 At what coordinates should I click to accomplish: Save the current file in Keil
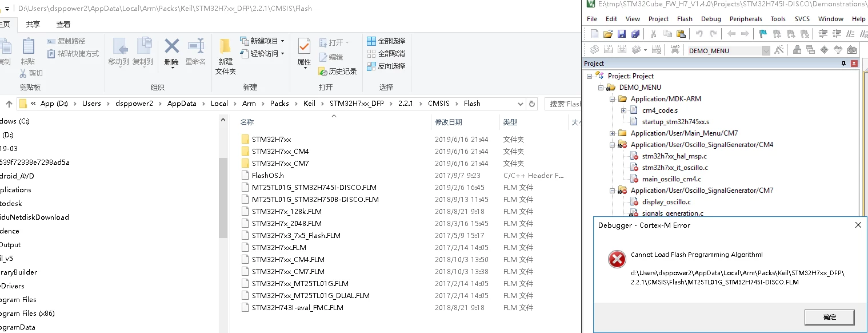tap(622, 34)
